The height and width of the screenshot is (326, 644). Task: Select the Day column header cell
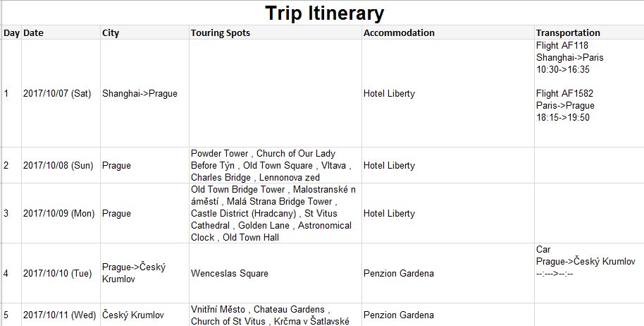coord(11,32)
